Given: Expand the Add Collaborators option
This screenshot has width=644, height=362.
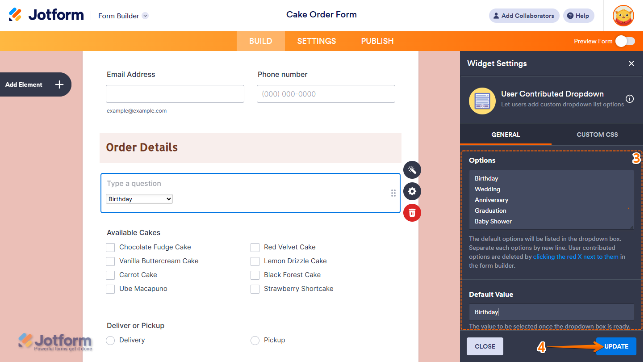Looking at the screenshot, I should click(524, 16).
